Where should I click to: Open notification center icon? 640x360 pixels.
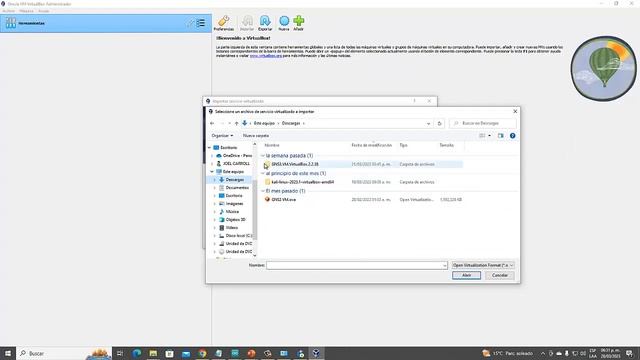coord(629,353)
